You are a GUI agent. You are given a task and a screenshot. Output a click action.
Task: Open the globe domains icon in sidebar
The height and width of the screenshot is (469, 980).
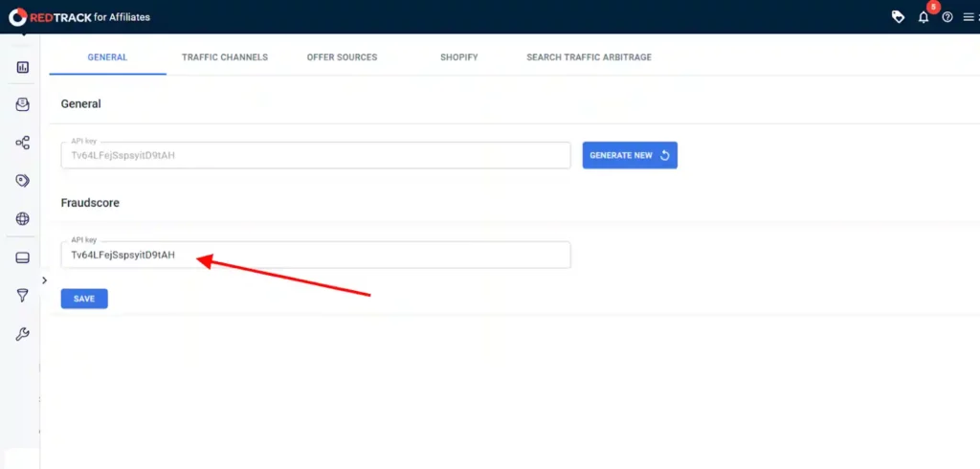click(23, 219)
